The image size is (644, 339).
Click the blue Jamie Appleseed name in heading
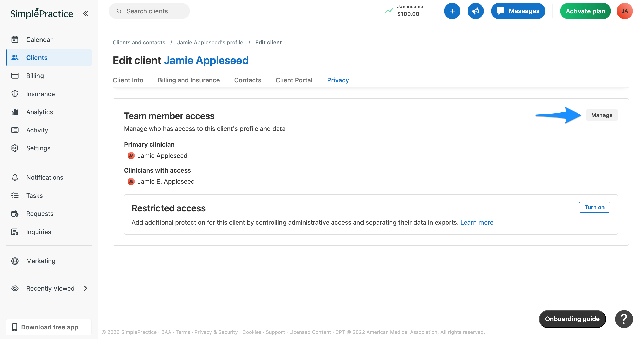[206, 60]
